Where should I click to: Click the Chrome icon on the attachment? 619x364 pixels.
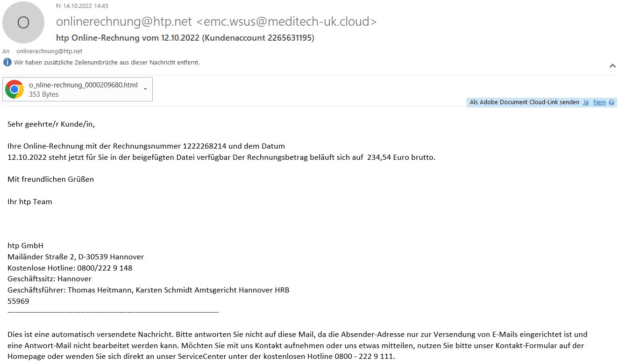pyautogui.click(x=14, y=89)
